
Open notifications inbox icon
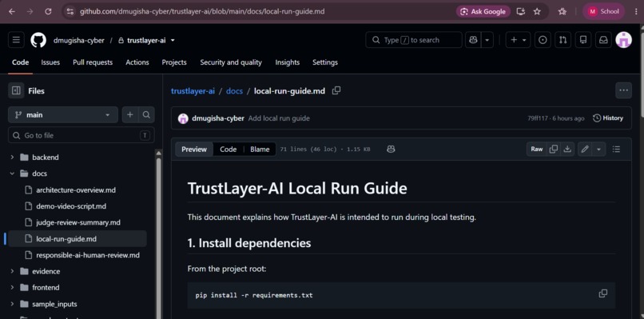coord(603,40)
